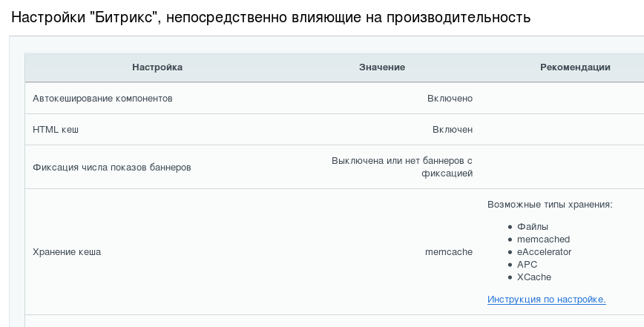Click the page heading about Битрикс settings
Image resolution: width=644 pixels, height=327 pixels.
[270, 17]
